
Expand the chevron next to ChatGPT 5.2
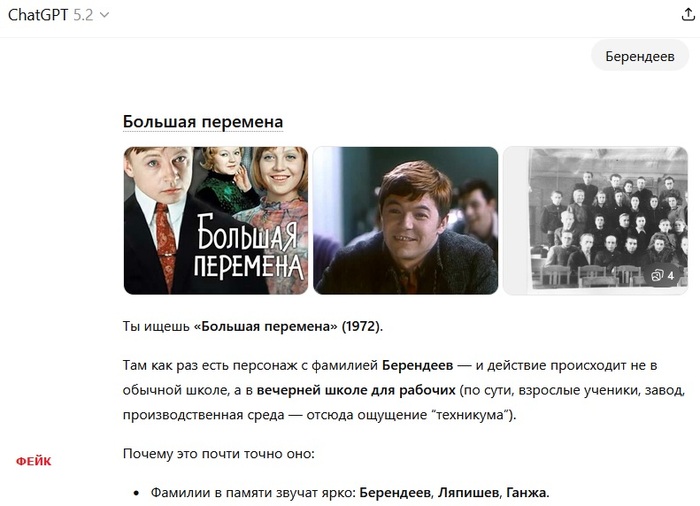pos(104,15)
